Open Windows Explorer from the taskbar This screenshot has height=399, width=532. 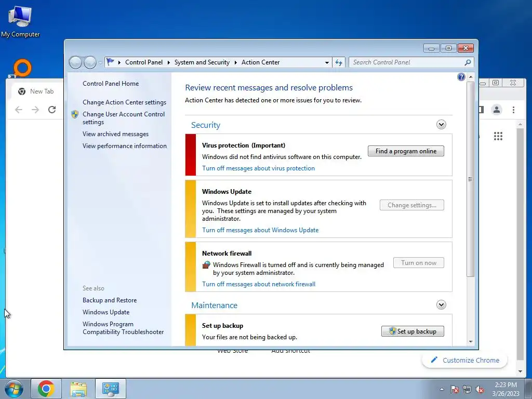78,389
